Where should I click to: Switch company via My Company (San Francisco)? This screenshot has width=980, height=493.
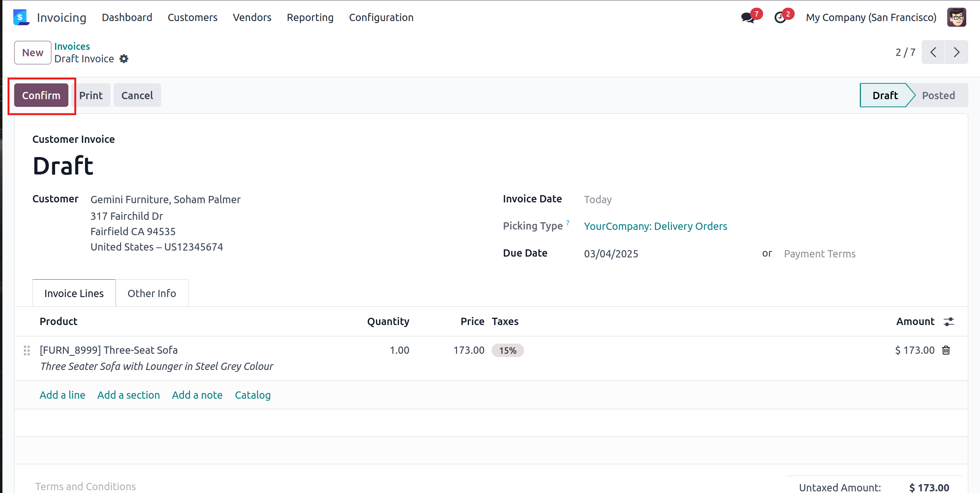(871, 17)
